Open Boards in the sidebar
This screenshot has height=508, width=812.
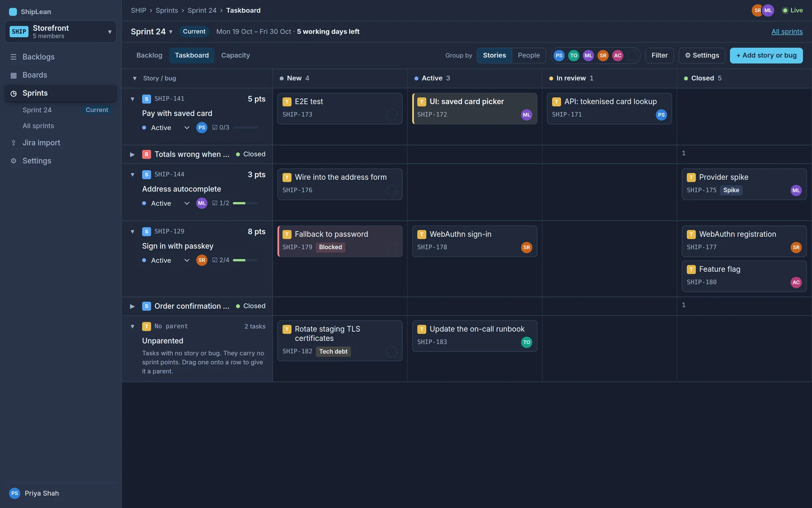pos(61,75)
